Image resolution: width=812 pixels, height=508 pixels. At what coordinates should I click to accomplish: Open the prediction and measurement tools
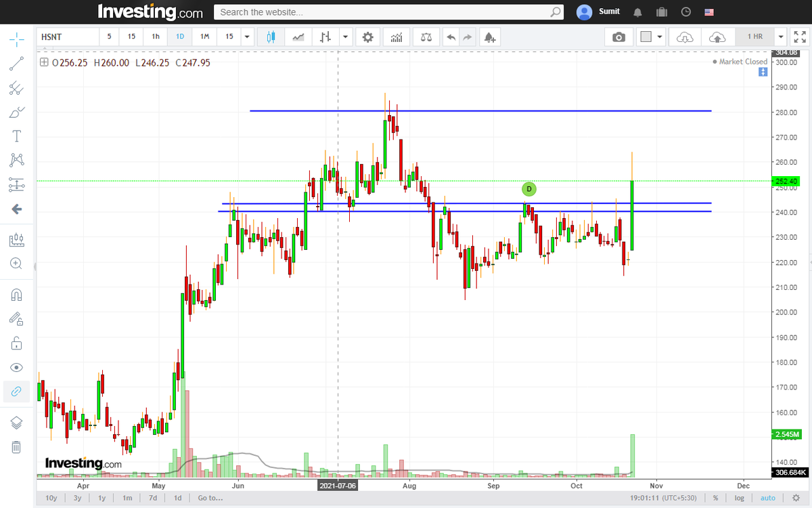[16, 184]
